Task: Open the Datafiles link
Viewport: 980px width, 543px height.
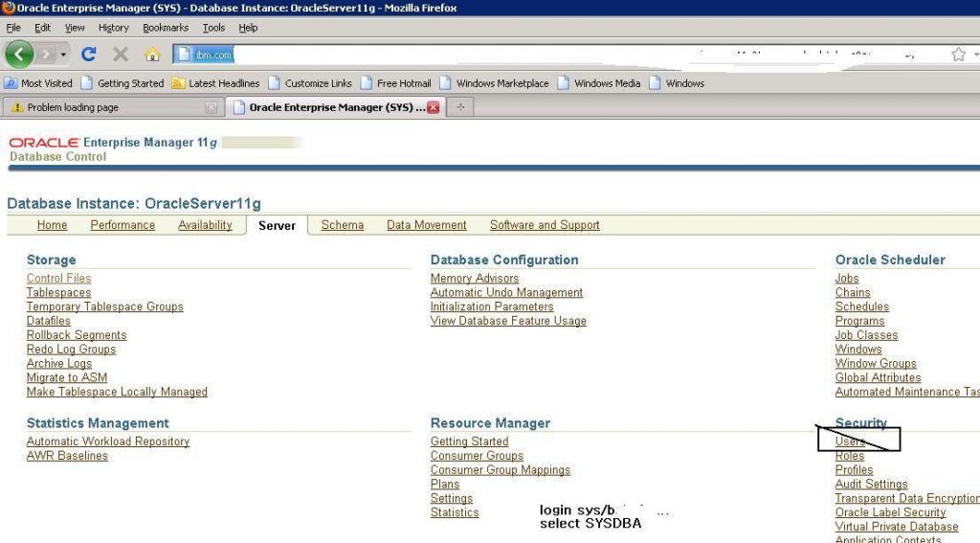Action: (x=48, y=321)
